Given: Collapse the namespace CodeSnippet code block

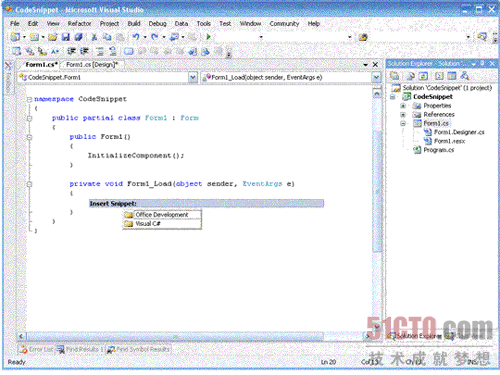Looking at the screenshot, I should pos(29,99).
